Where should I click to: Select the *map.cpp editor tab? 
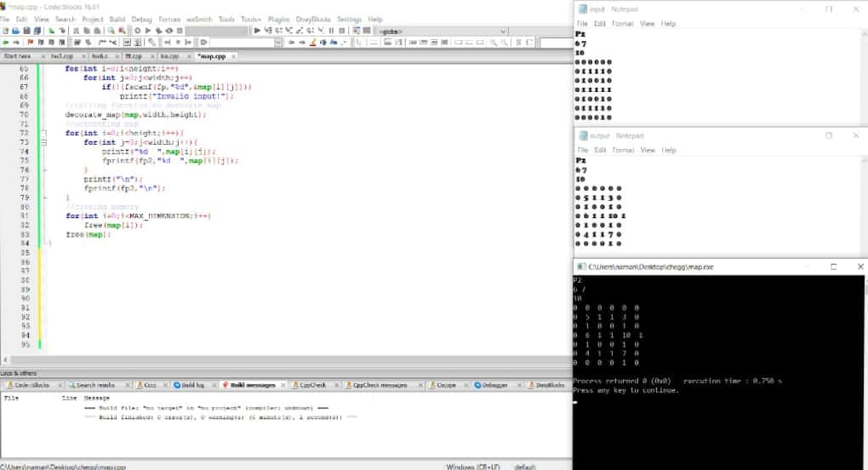click(x=211, y=56)
